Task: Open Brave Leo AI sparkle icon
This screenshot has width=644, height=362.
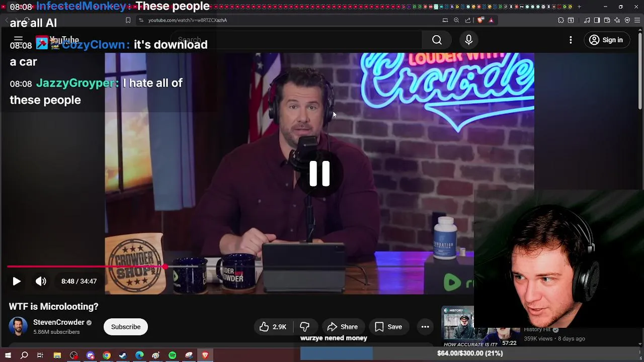Action: pos(617,20)
